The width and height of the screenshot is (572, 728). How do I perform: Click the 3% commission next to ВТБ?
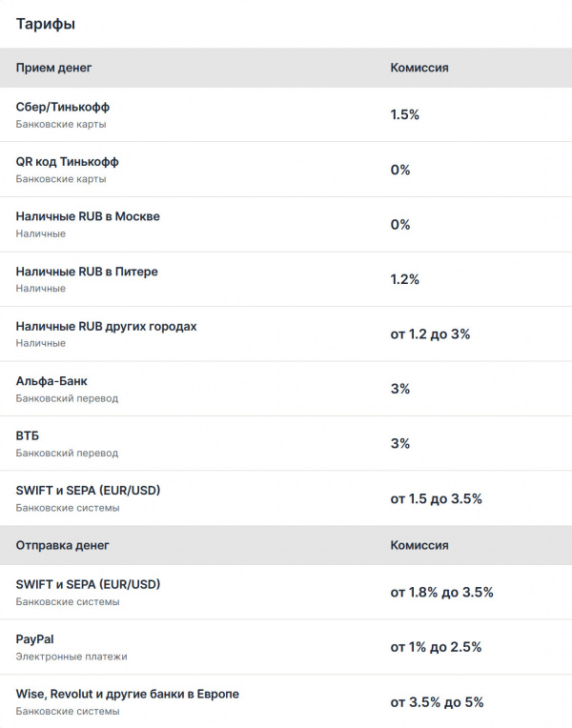click(x=400, y=443)
